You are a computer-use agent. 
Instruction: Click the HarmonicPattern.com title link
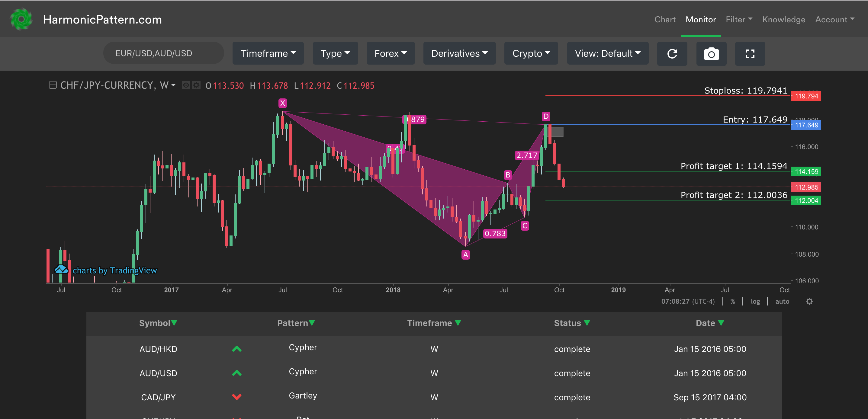[102, 20]
